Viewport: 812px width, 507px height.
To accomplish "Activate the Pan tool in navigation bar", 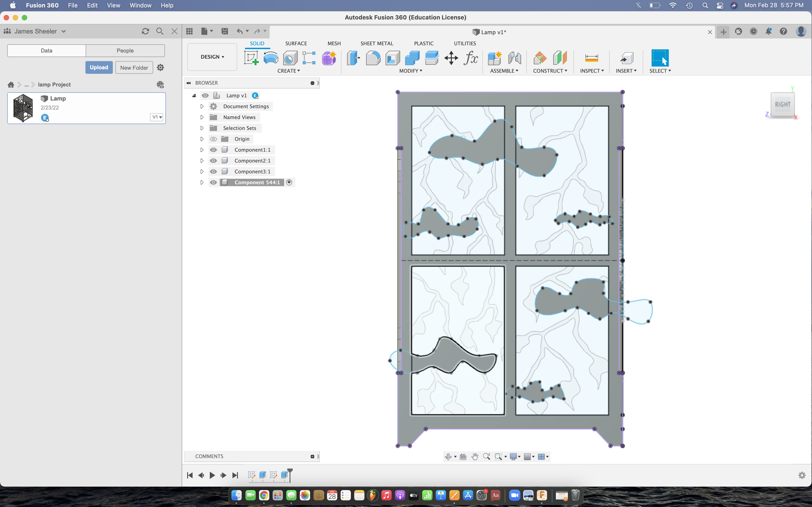I will [475, 456].
